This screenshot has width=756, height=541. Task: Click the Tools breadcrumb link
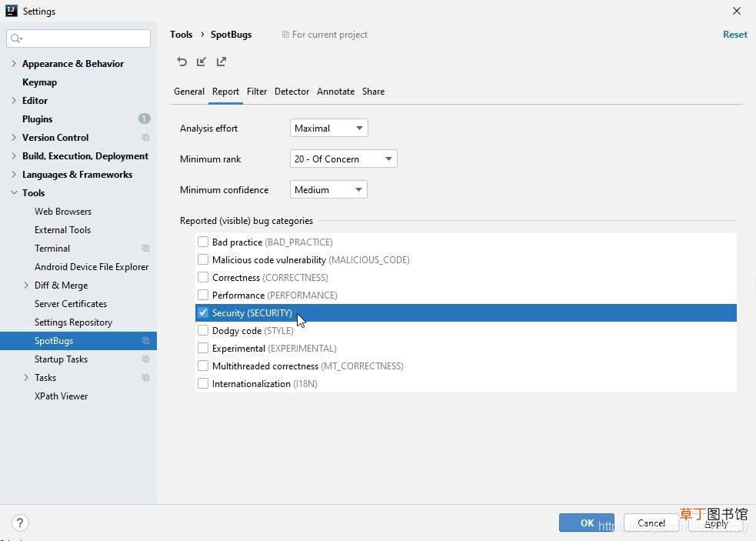click(x=181, y=35)
